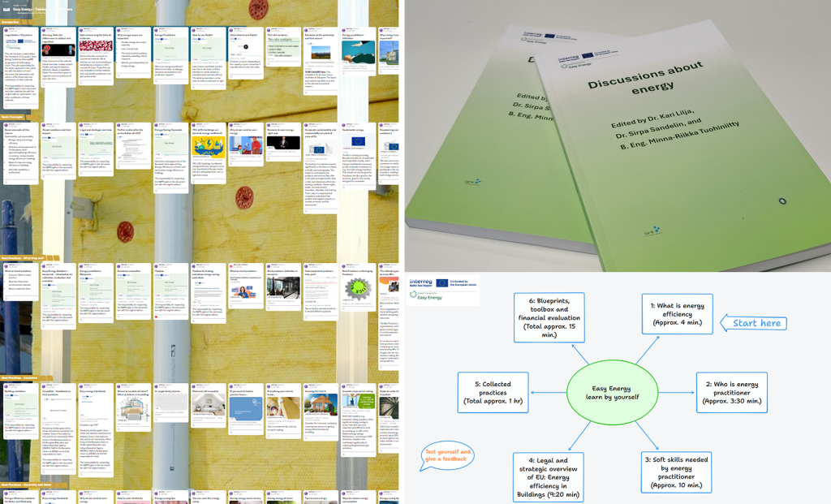Viewport: 831px width, 504px height.
Task: Click the Interreg Baltic Sea Region logo
Action: [421, 282]
